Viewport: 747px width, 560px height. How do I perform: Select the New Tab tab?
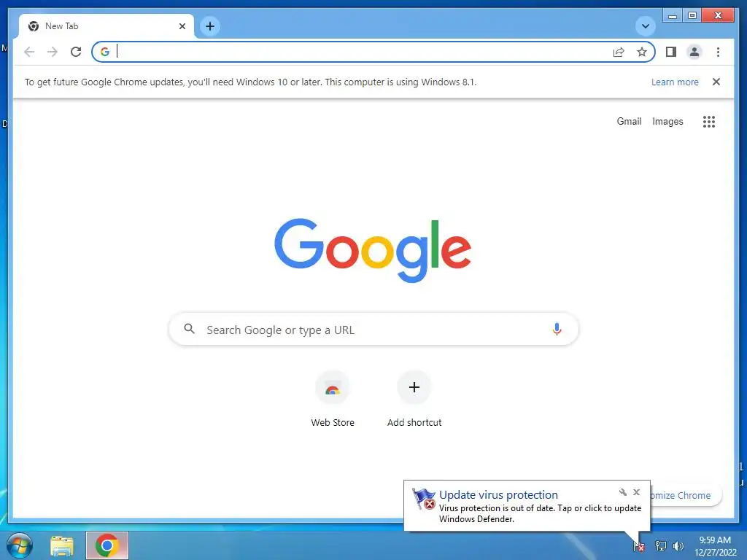[107, 26]
